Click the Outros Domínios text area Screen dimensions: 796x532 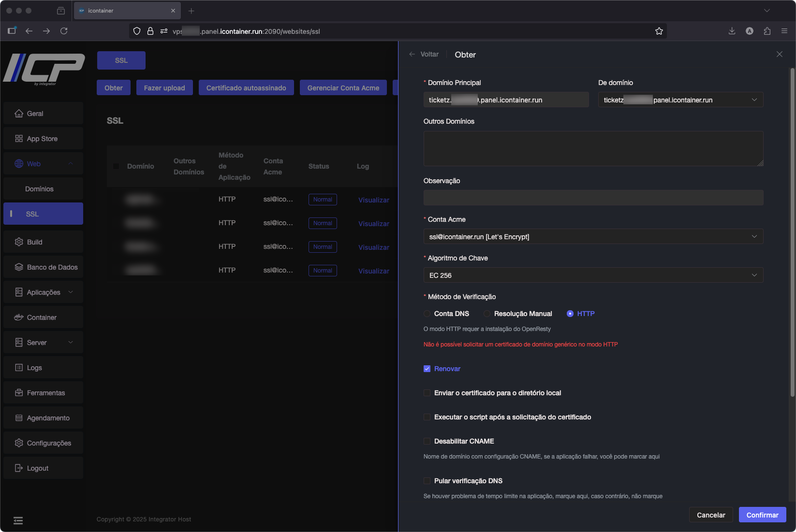click(x=593, y=148)
